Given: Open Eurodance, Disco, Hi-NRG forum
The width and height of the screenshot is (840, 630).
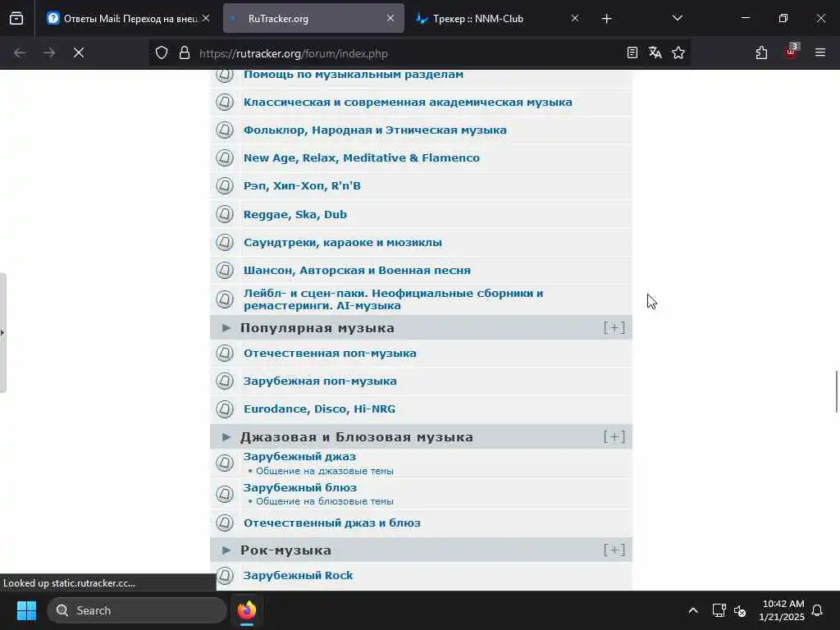Looking at the screenshot, I should pyautogui.click(x=319, y=409).
